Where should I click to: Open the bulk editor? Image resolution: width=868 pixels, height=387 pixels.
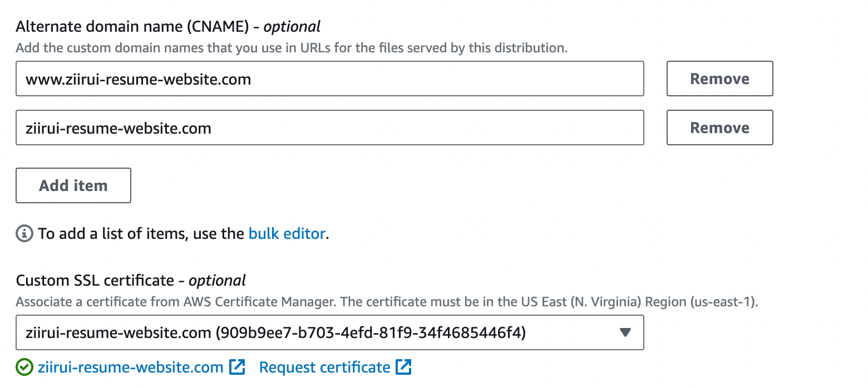[x=287, y=233]
